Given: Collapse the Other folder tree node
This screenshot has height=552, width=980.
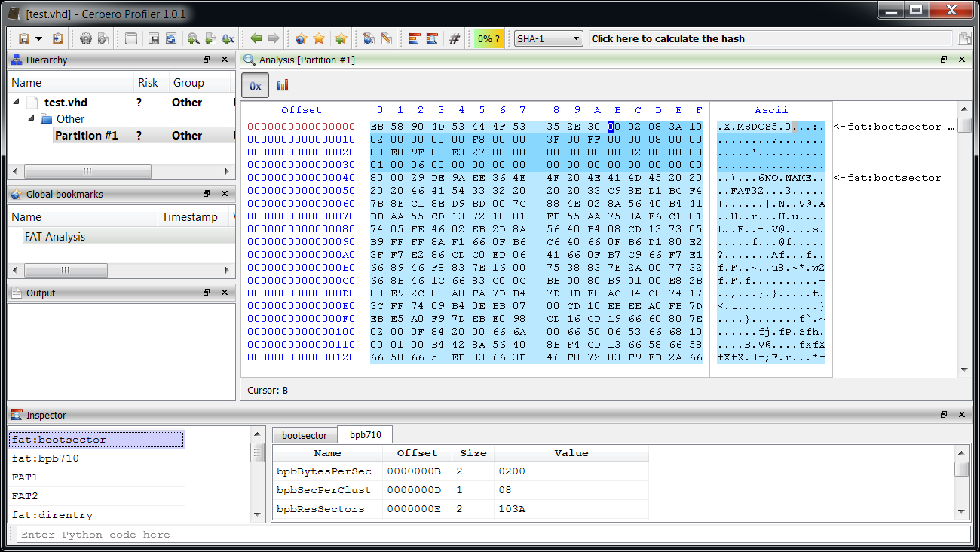Looking at the screenshot, I should (x=31, y=119).
